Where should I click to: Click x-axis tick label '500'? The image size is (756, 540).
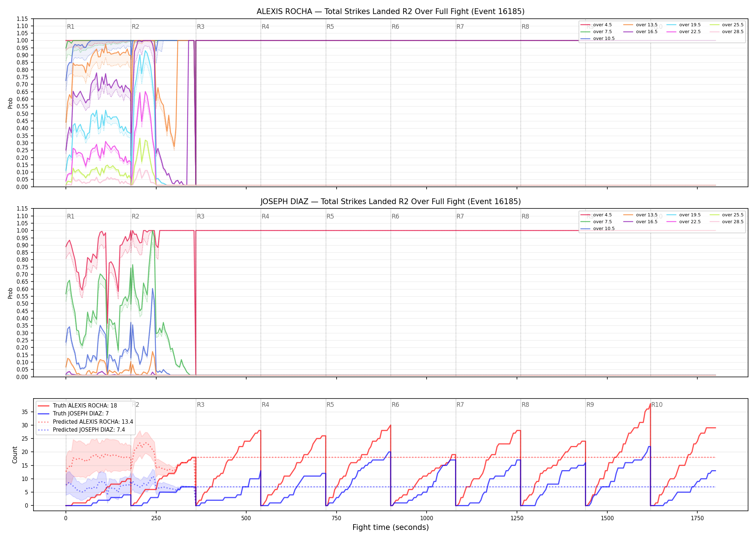(246, 518)
